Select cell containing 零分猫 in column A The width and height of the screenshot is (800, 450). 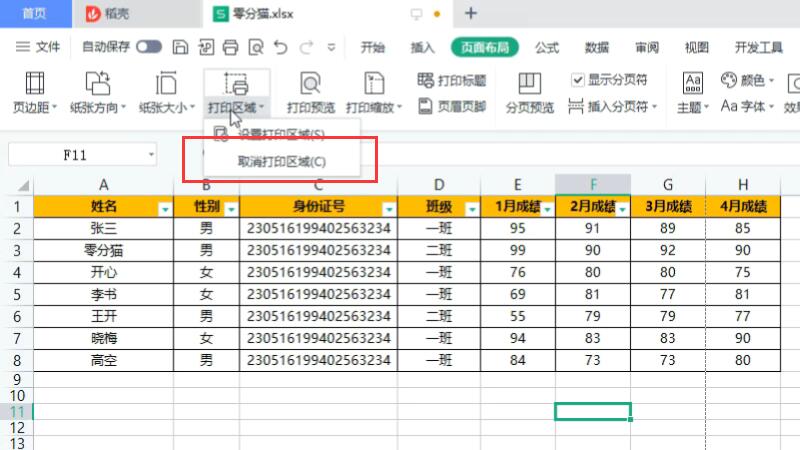(x=103, y=249)
